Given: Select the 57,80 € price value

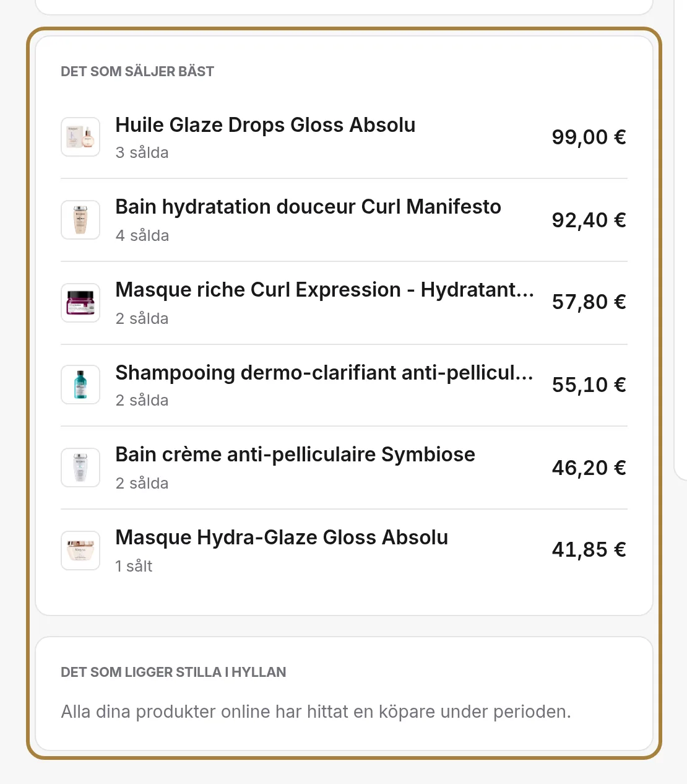Looking at the screenshot, I should [x=589, y=302].
